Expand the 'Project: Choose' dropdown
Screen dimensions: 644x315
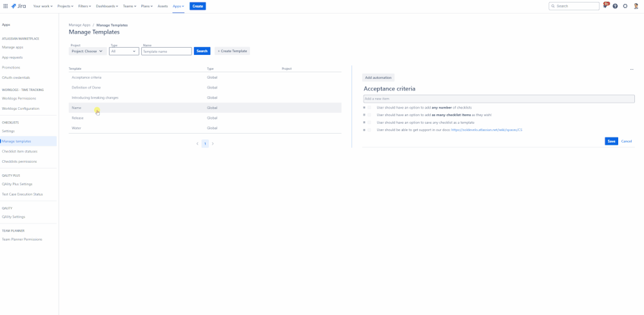(x=88, y=52)
